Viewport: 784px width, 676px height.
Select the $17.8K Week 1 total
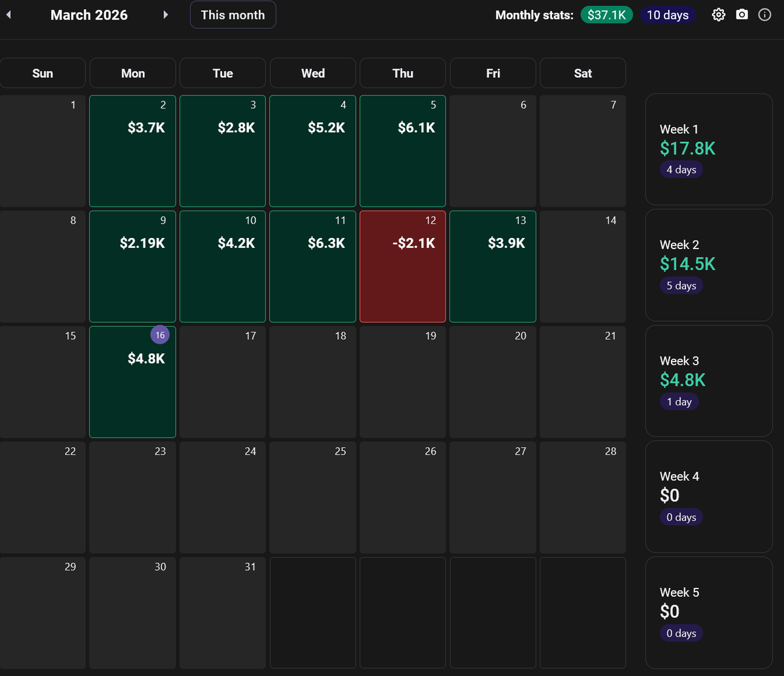688,148
